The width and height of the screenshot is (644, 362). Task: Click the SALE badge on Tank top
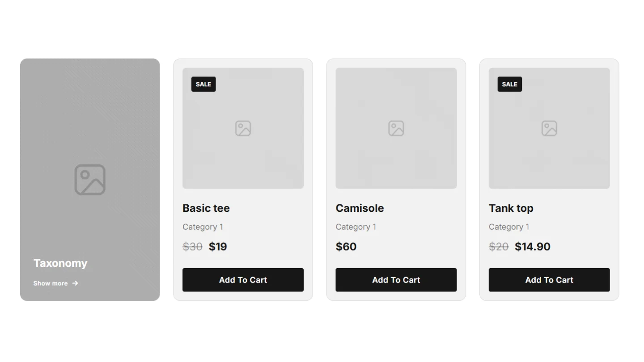coord(510,84)
